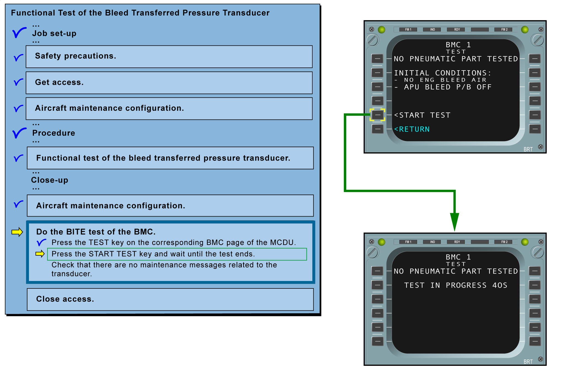Screen dimensions: 588x392
Task: Click the RDY annunciator on lower MCDU
Action: pos(457,242)
